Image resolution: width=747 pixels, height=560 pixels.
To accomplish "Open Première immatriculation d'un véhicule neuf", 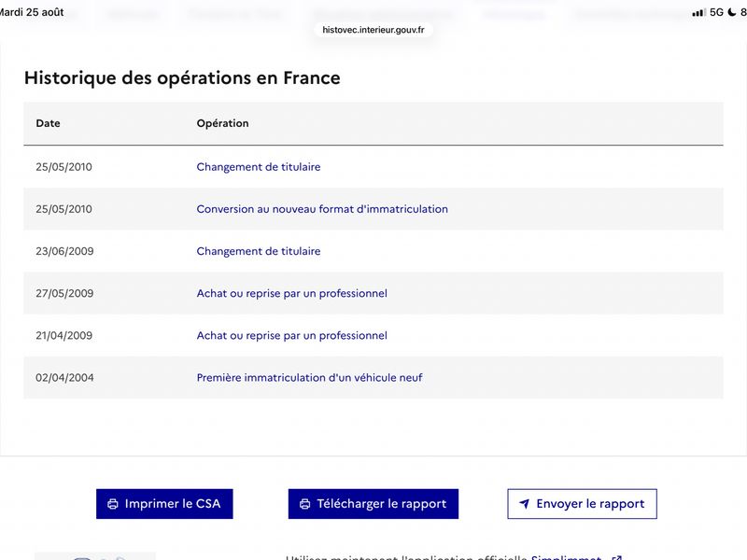I will (309, 378).
